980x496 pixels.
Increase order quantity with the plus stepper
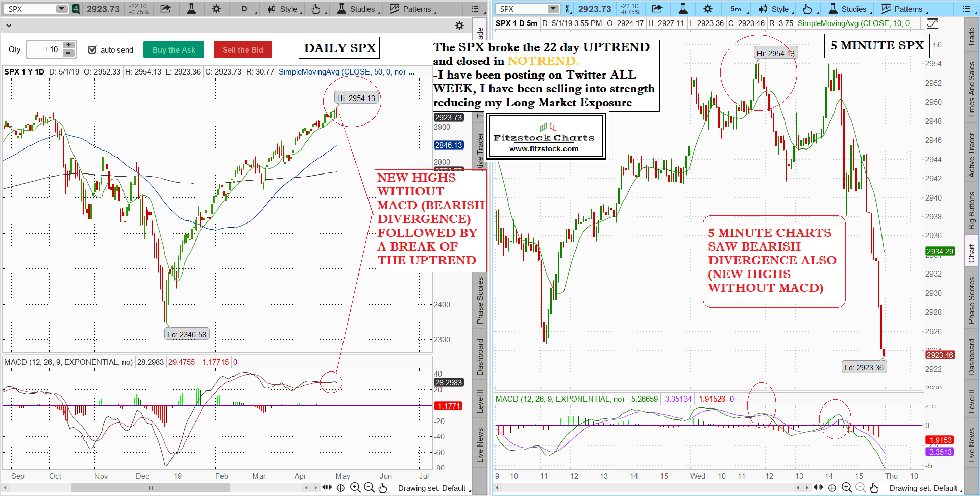68,45
